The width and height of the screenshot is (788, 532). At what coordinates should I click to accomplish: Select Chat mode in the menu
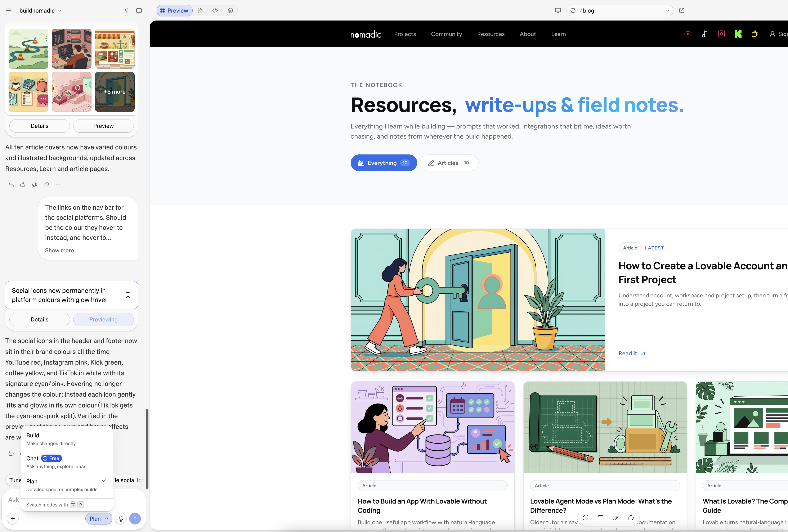point(67,462)
